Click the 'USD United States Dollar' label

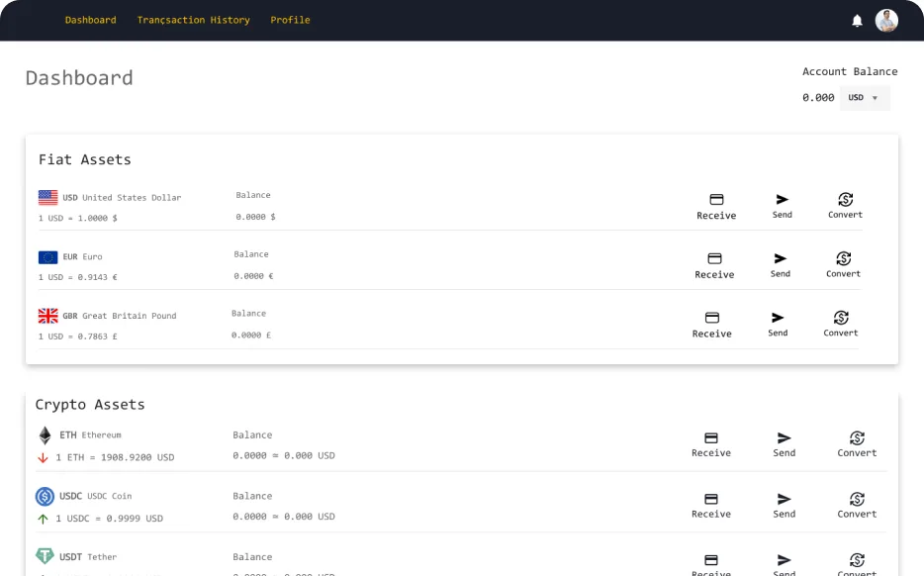pyautogui.click(x=122, y=198)
